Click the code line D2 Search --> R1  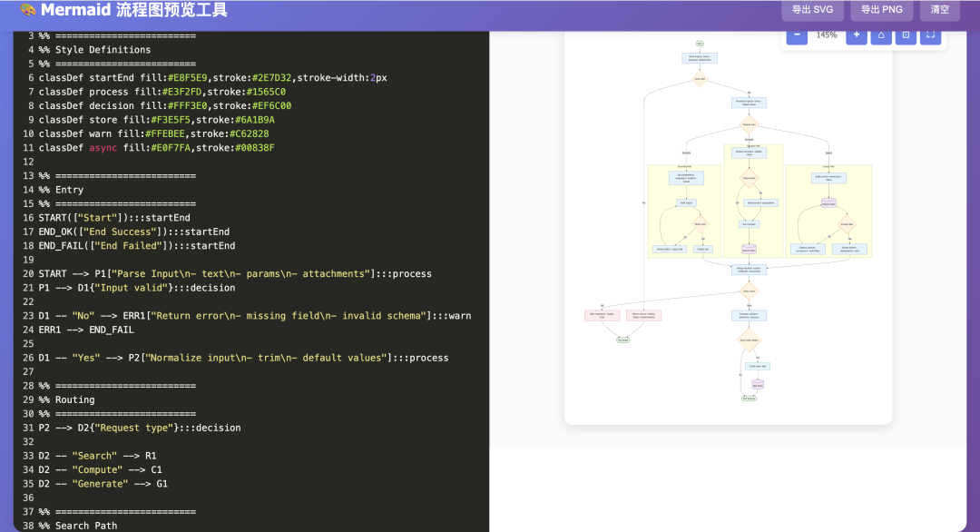point(100,456)
